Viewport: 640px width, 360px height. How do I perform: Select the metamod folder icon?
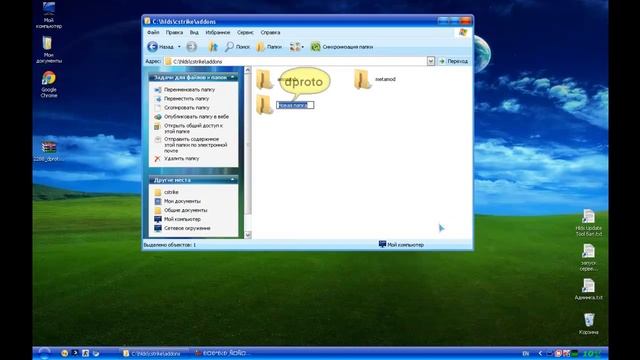[362, 79]
